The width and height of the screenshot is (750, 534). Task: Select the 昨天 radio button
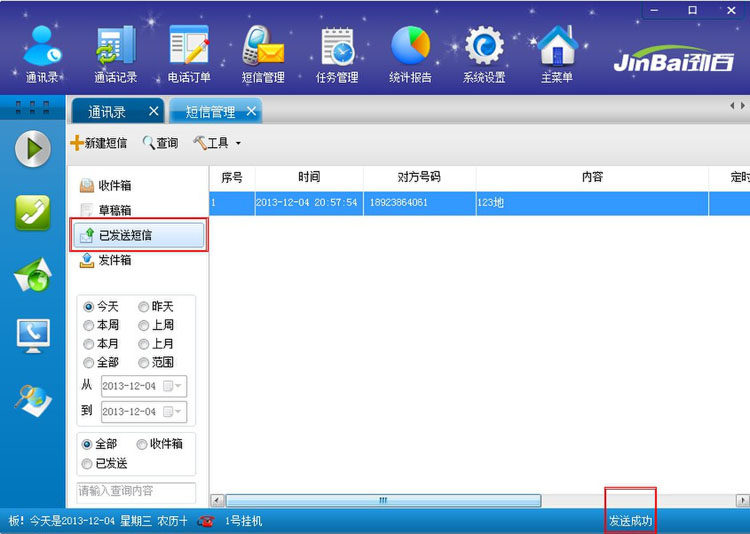click(x=144, y=307)
